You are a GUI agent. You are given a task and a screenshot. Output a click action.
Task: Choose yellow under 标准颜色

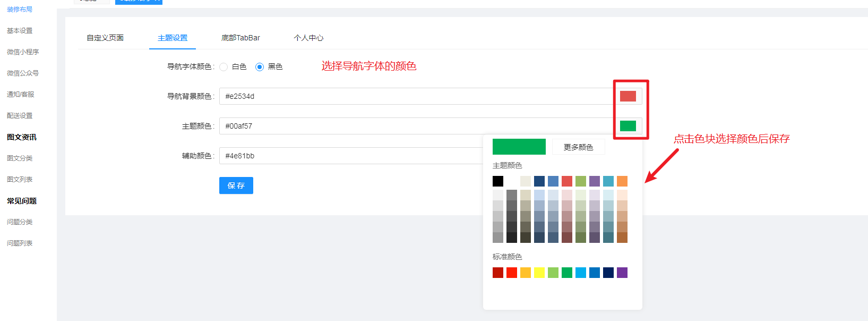point(539,273)
